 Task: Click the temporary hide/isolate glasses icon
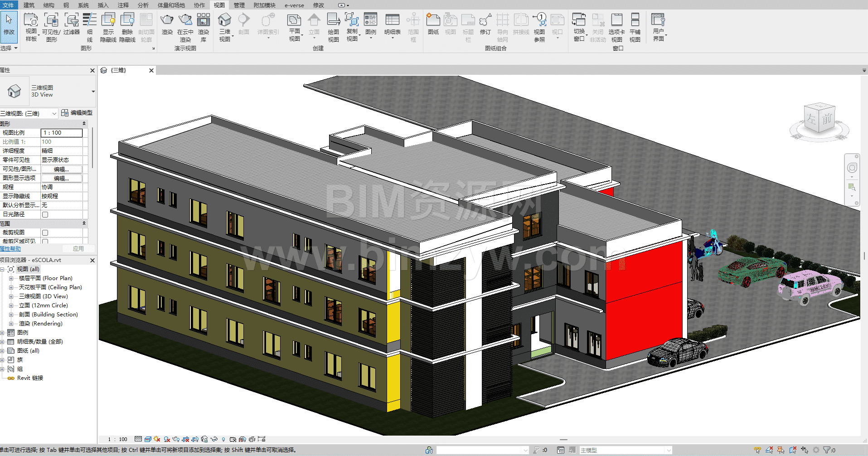pos(213,439)
